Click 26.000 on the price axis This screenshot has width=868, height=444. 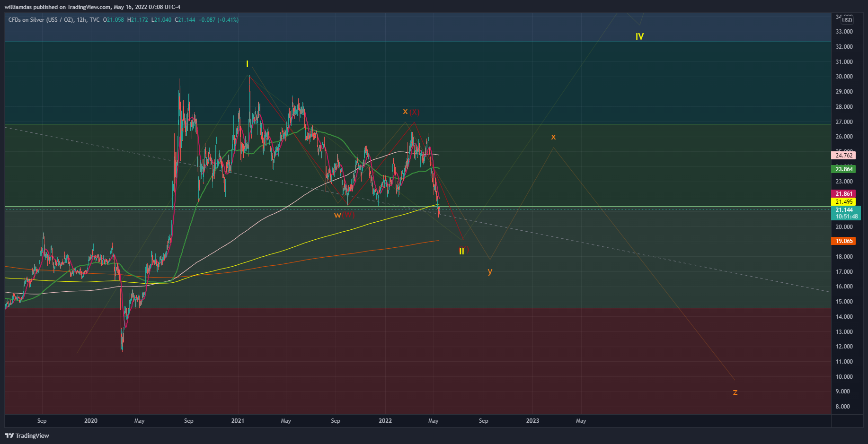click(844, 137)
